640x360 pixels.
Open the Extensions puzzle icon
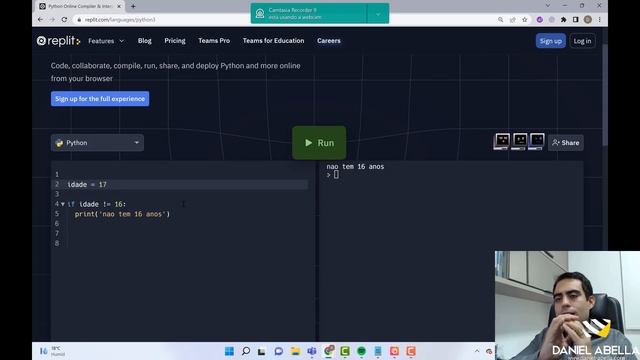[564, 20]
